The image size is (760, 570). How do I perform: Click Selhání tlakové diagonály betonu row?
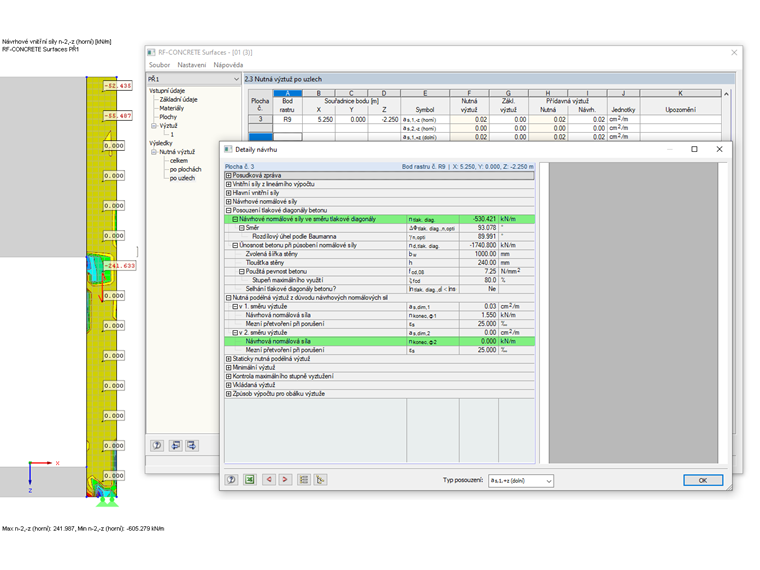(380, 289)
